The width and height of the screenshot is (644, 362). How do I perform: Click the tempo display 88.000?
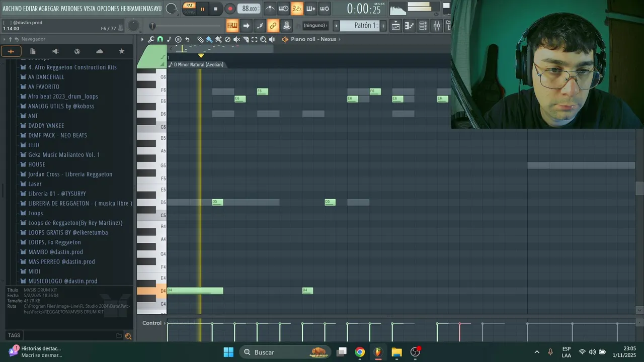250,9
